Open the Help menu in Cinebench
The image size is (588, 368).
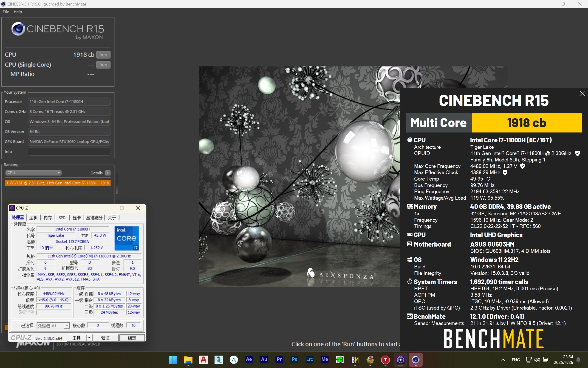pyautogui.click(x=18, y=12)
